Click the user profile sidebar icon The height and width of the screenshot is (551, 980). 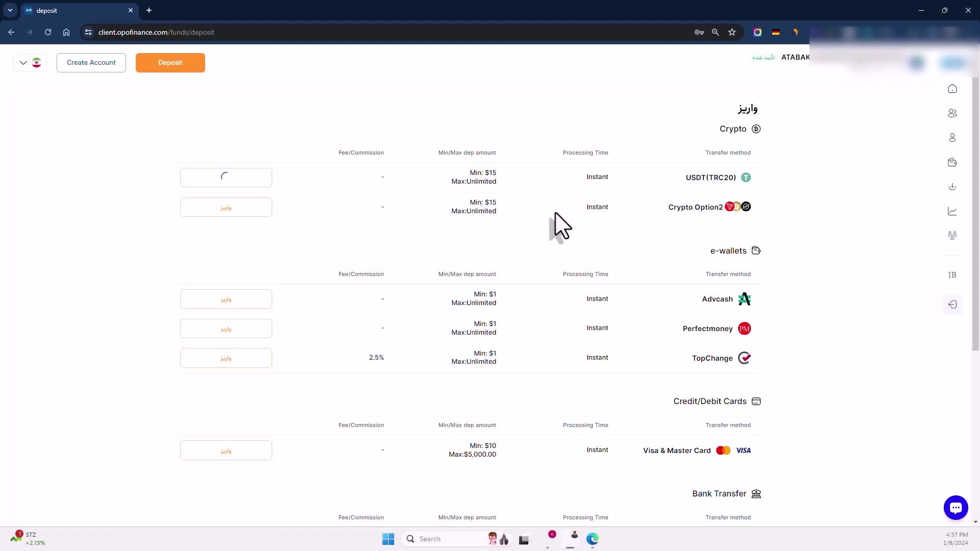(x=952, y=138)
